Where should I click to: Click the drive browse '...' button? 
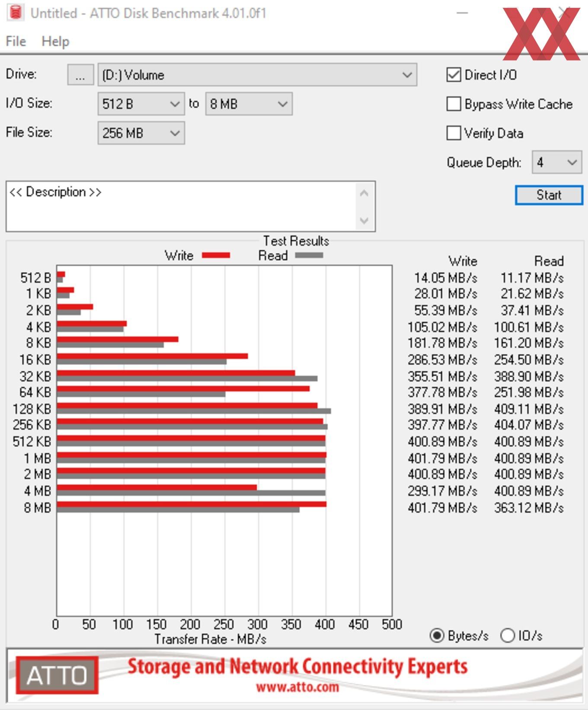click(x=80, y=75)
